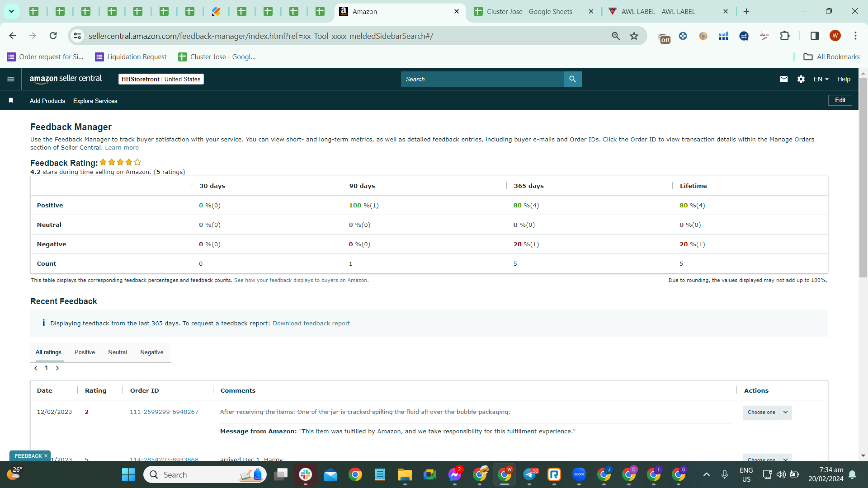Click the bookmark flag icon beside Add Products
This screenshot has height=488, width=868.
(11, 100)
